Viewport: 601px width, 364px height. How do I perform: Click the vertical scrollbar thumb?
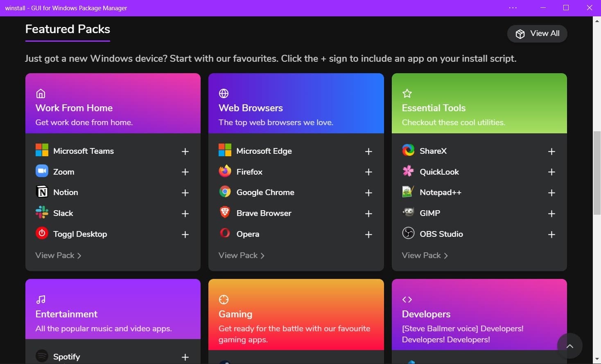[597, 173]
